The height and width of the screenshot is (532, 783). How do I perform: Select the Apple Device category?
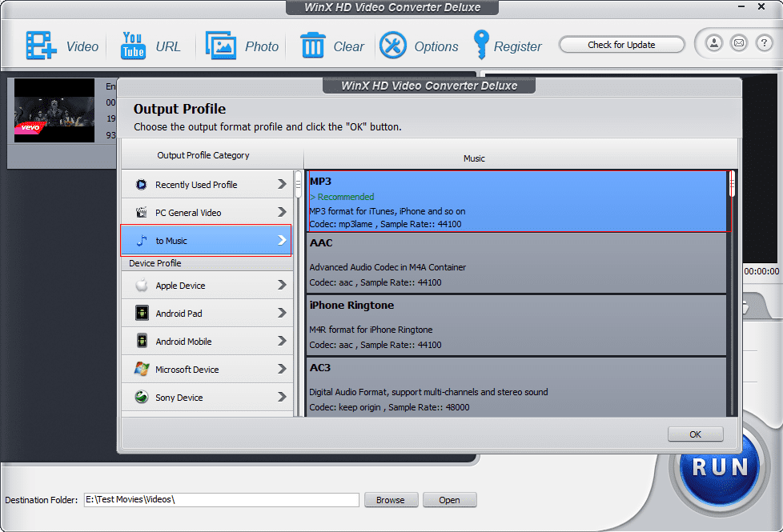click(207, 286)
